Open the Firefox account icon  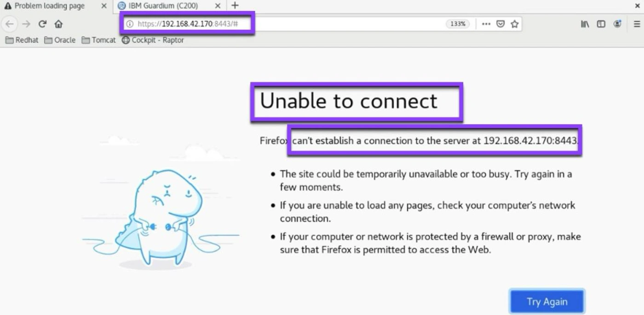[617, 24]
